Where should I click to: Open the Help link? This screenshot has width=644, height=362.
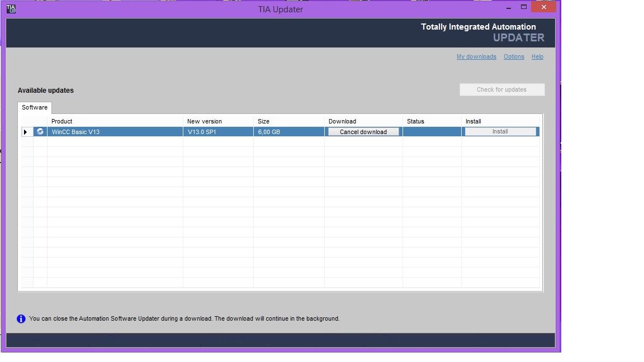(x=537, y=56)
